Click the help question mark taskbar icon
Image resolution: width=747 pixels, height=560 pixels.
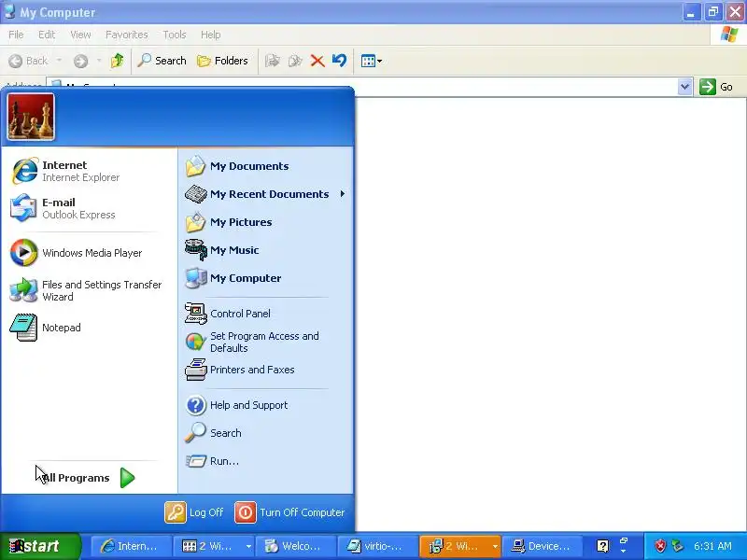(x=602, y=546)
